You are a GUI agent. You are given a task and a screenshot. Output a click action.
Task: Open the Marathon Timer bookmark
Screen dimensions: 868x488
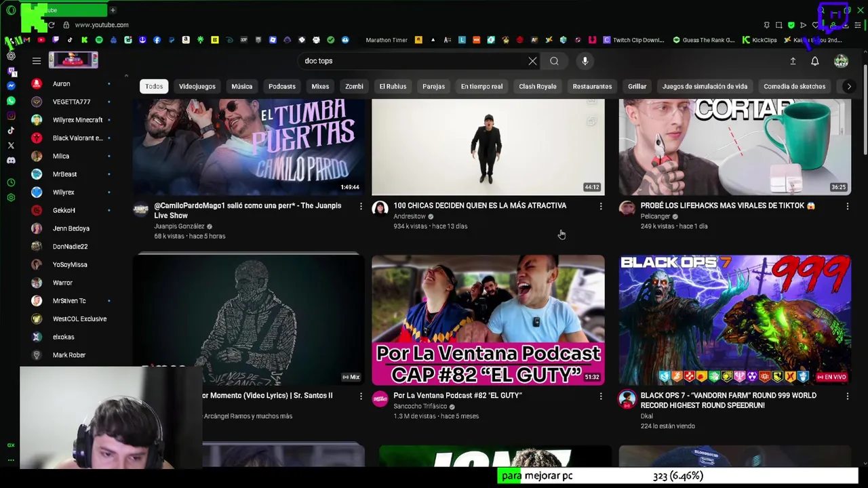coord(387,40)
